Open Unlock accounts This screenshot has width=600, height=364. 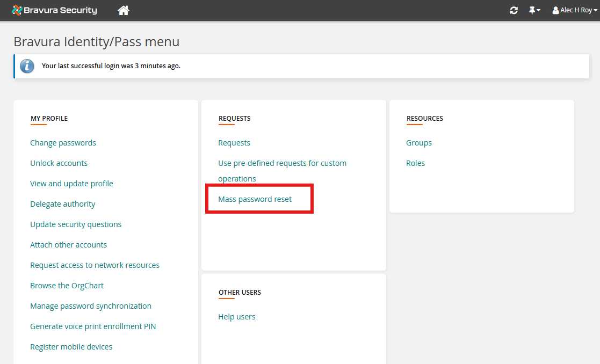click(59, 163)
